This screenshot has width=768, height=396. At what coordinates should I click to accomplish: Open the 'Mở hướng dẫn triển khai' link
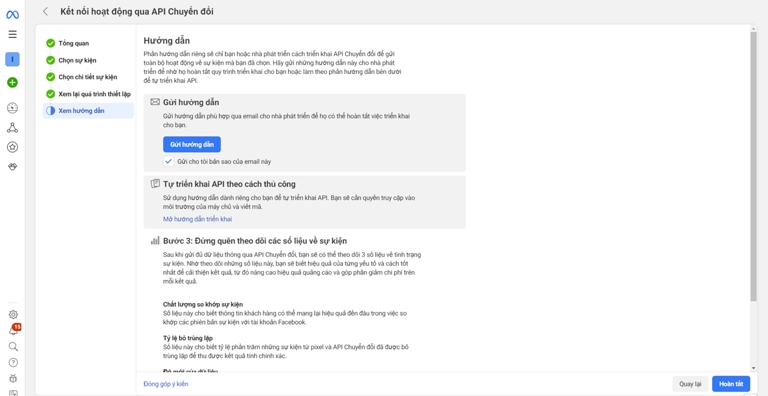197,219
